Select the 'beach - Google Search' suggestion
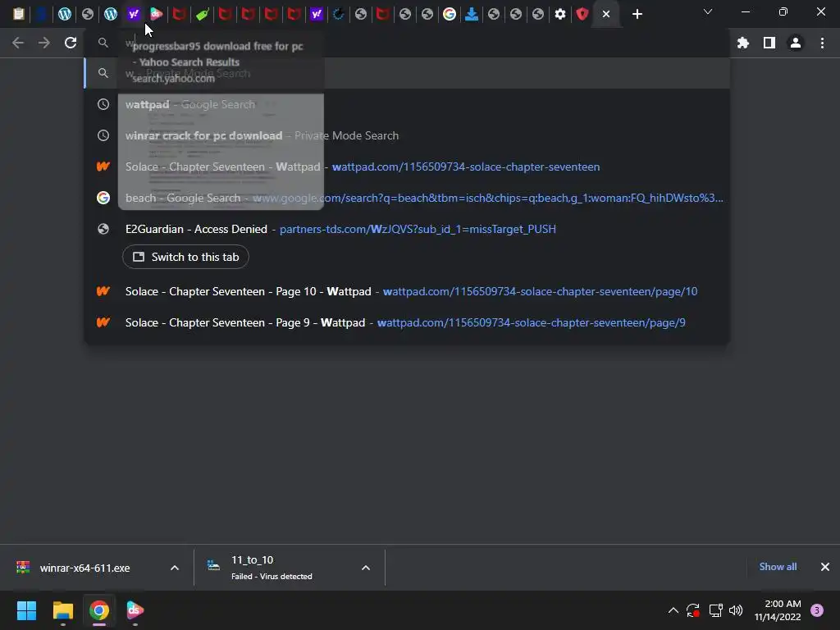The height and width of the screenshot is (630, 840). click(407, 198)
